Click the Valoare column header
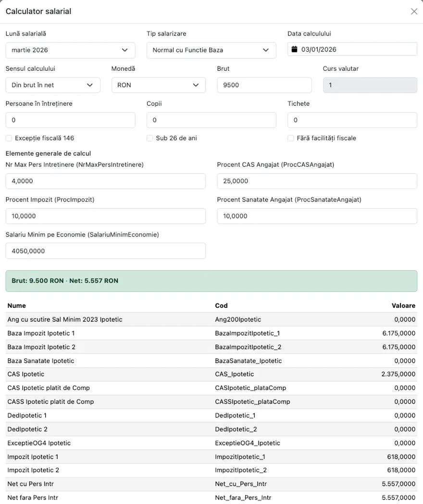This screenshot has height=504, width=423. click(403, 306)
